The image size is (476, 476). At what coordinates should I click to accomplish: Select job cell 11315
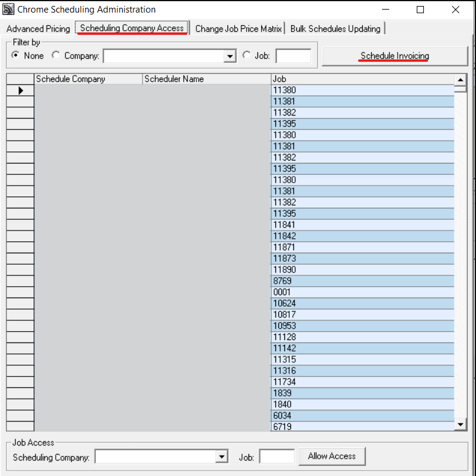362,360
